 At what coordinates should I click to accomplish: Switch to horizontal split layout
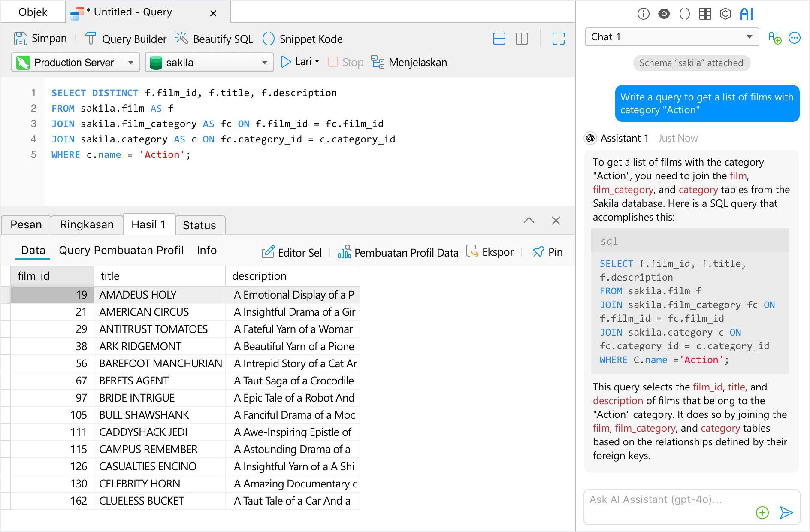pos(499,39)
